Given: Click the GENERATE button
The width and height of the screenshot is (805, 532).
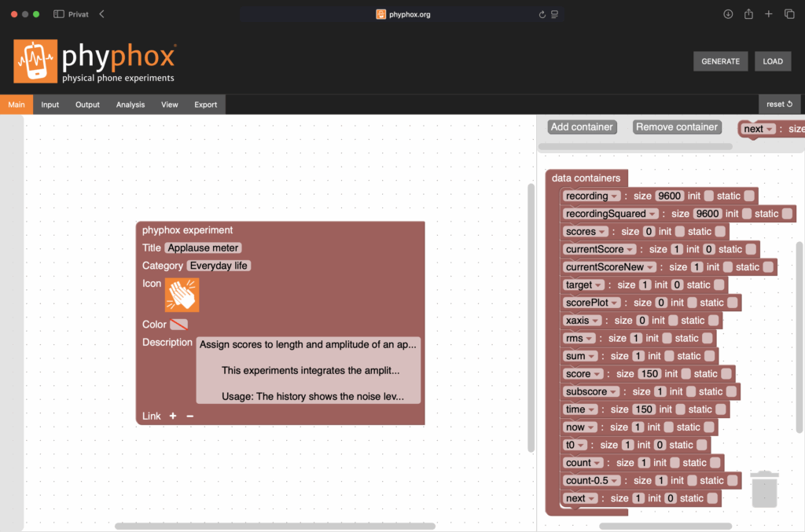Looking at the screenshot, I should [x=720, y=61].
